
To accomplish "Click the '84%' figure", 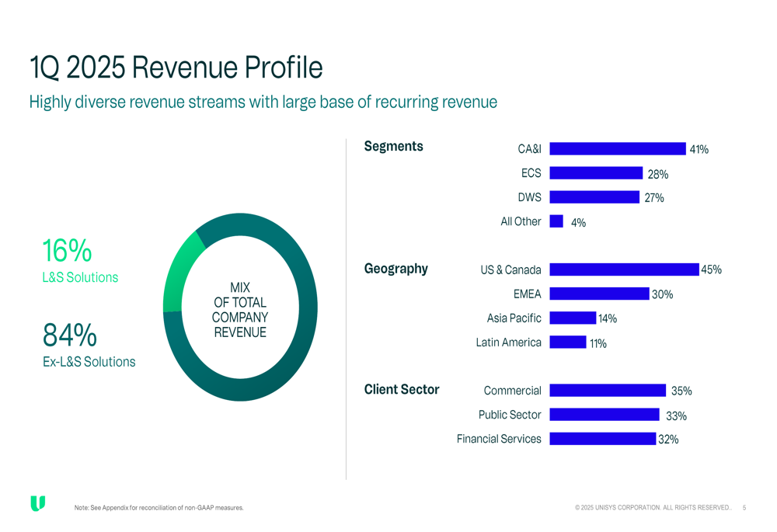I will [69, 336].
